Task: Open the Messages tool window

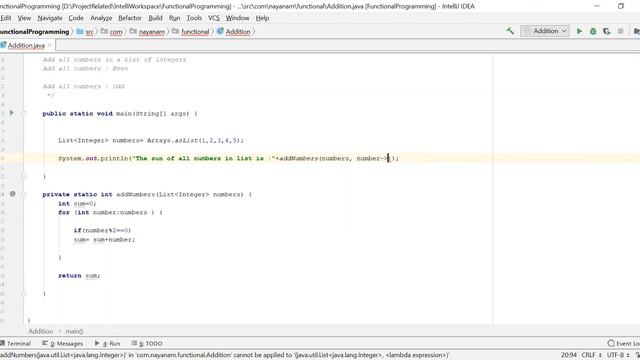Action: (62, 343)
